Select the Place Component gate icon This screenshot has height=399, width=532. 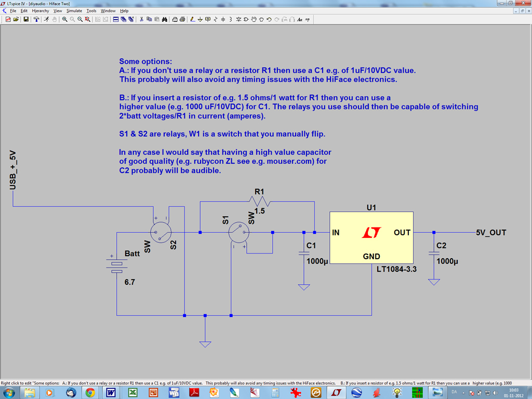(x=246, y=20)
